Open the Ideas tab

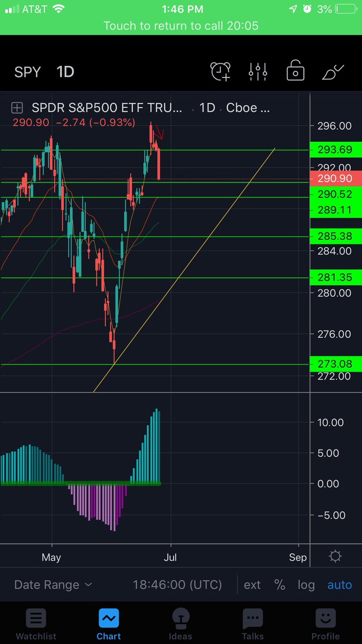181,625
